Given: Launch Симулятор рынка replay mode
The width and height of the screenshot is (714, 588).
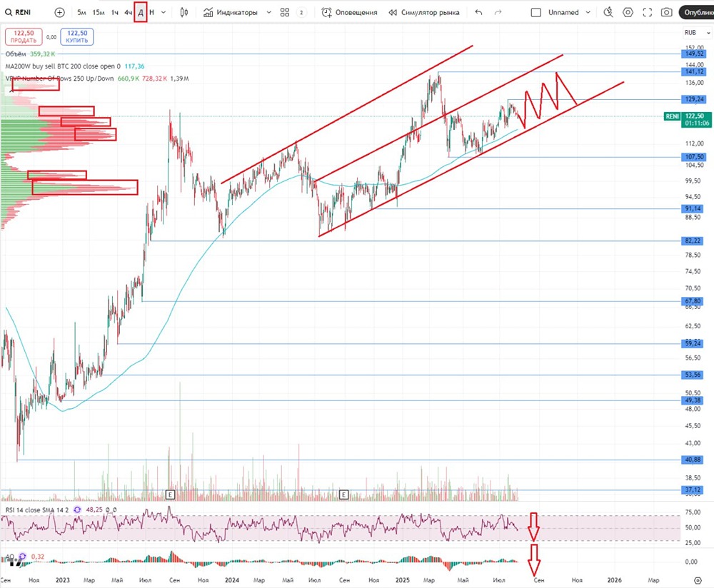Looking at the screenshot, I should point(424,12).
